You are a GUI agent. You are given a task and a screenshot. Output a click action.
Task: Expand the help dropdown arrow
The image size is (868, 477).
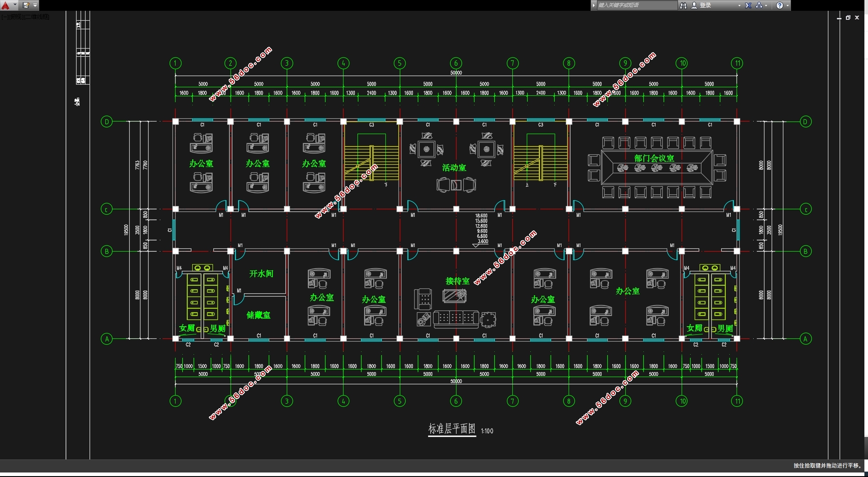pyautogui.click(x=787, y=5)
